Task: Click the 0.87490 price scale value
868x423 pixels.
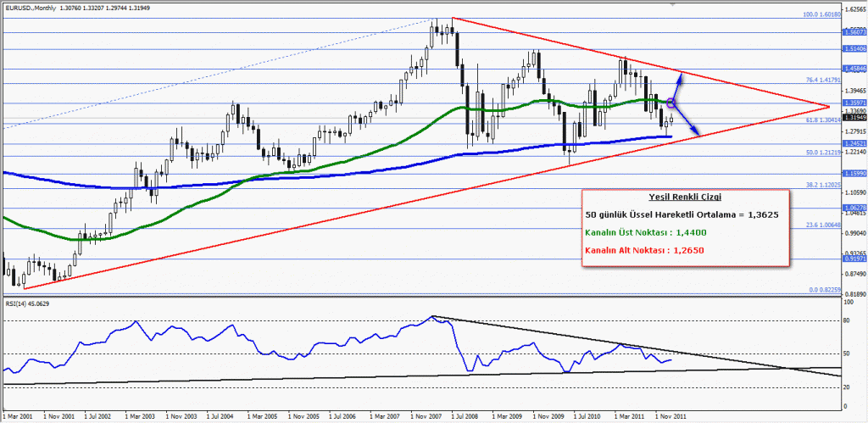Action: pyautogui.click(x=854, y=274)
